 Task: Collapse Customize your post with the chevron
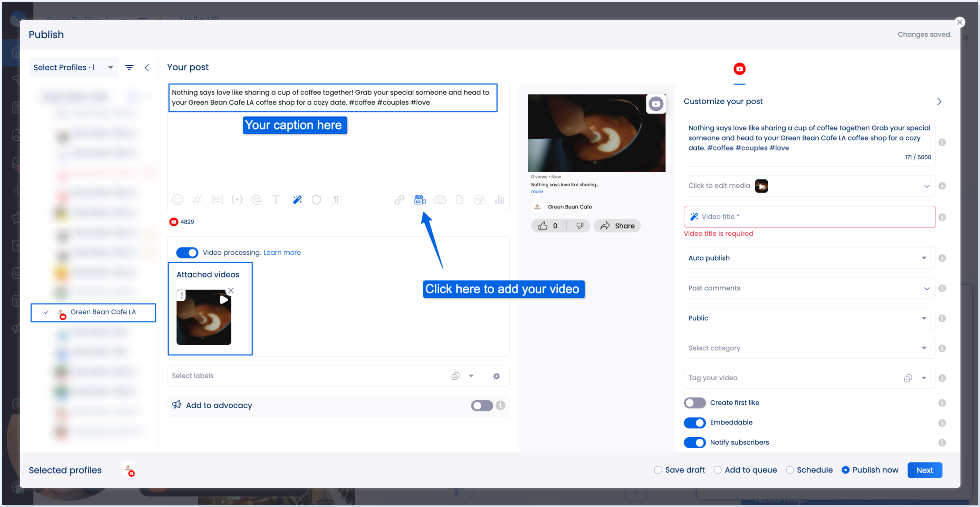click(939, 101)
